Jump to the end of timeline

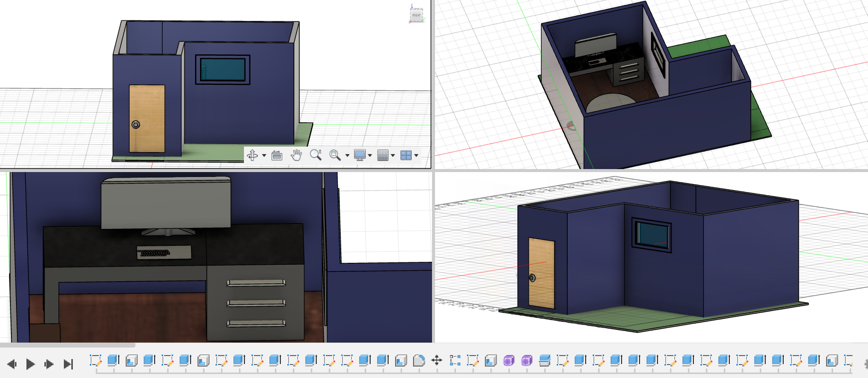point(68,364)
